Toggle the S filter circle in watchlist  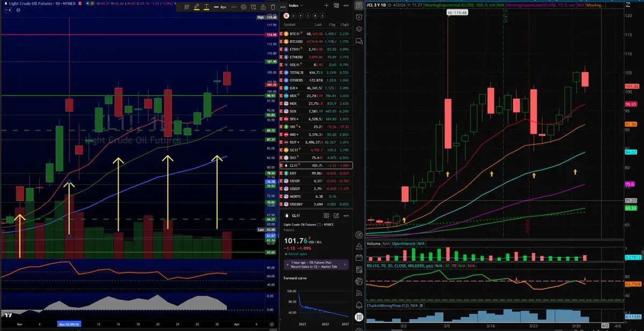tap(322, 16)
